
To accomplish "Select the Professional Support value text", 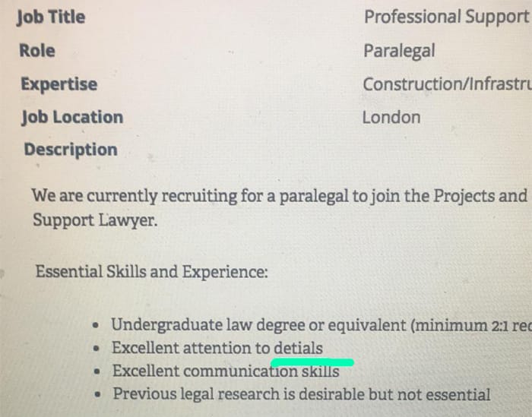I will 447,17.
